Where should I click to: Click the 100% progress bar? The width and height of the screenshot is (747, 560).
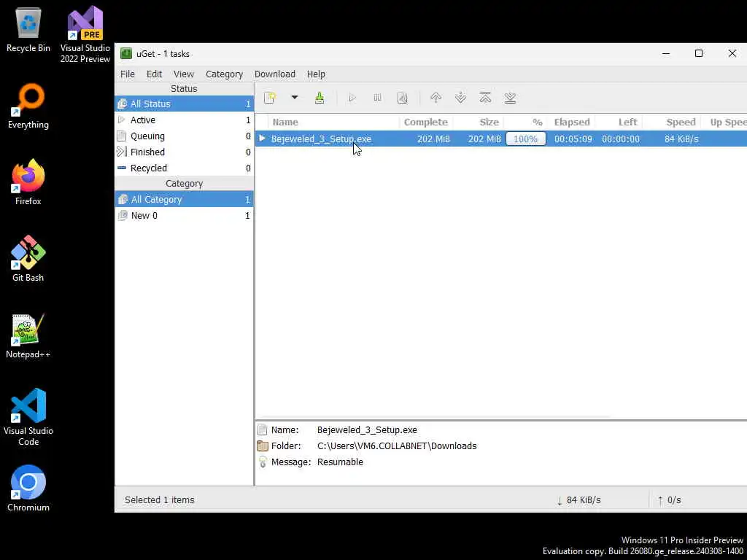point(525,139)
